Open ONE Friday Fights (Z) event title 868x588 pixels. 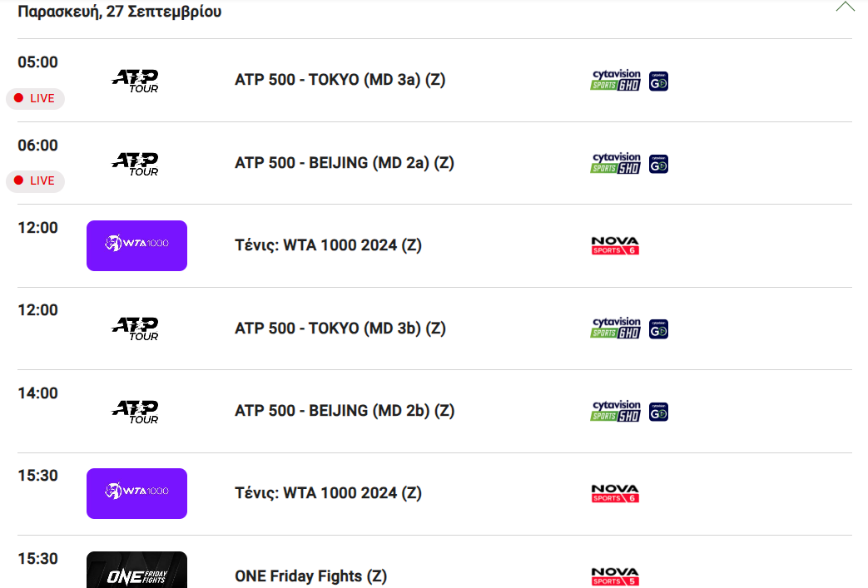310,576
